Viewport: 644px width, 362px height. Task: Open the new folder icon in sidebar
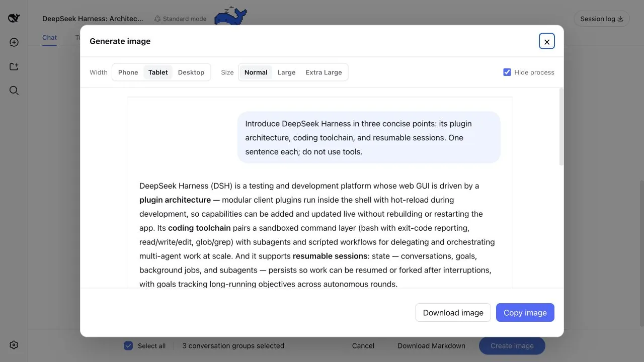14,66
